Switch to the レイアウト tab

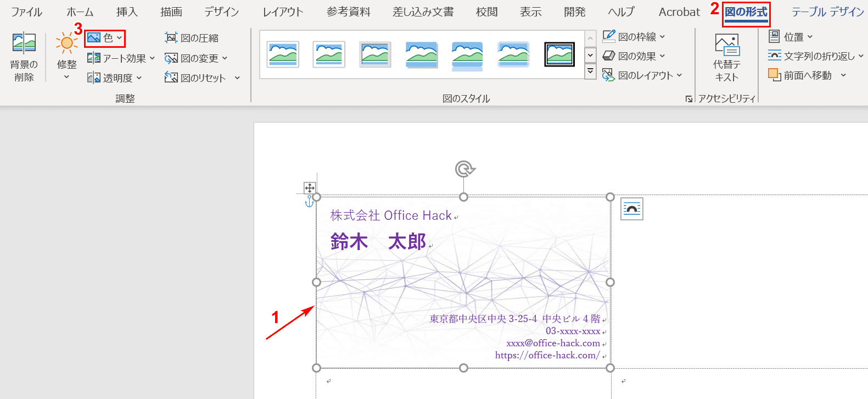[x=283, y=12]
